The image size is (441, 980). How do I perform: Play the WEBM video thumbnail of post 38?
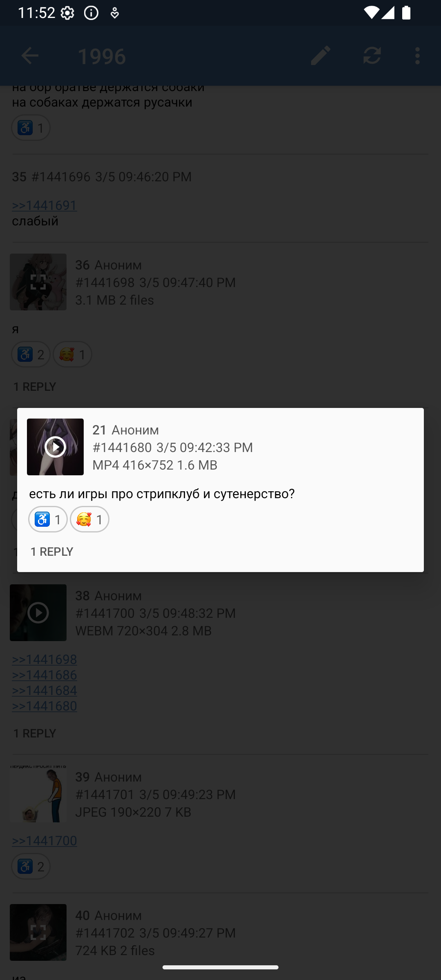pyautogui.click(x=38, y=612)
